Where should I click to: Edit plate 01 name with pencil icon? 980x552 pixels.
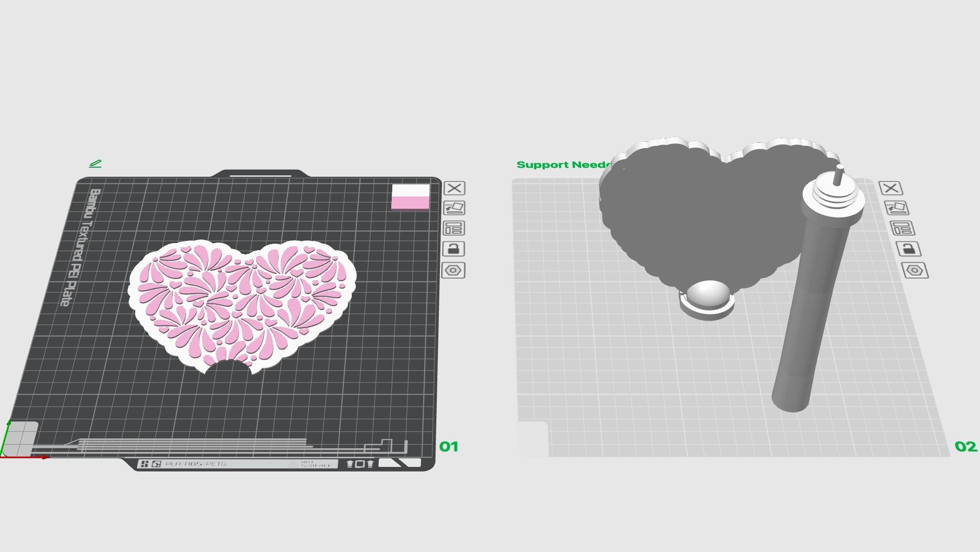[x=95, y=164]
